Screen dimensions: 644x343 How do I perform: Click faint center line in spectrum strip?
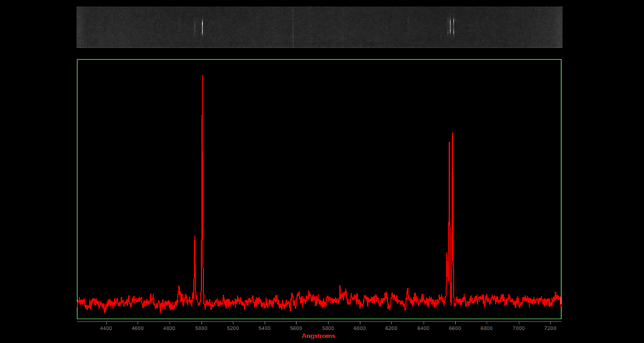tap(293, 27)
